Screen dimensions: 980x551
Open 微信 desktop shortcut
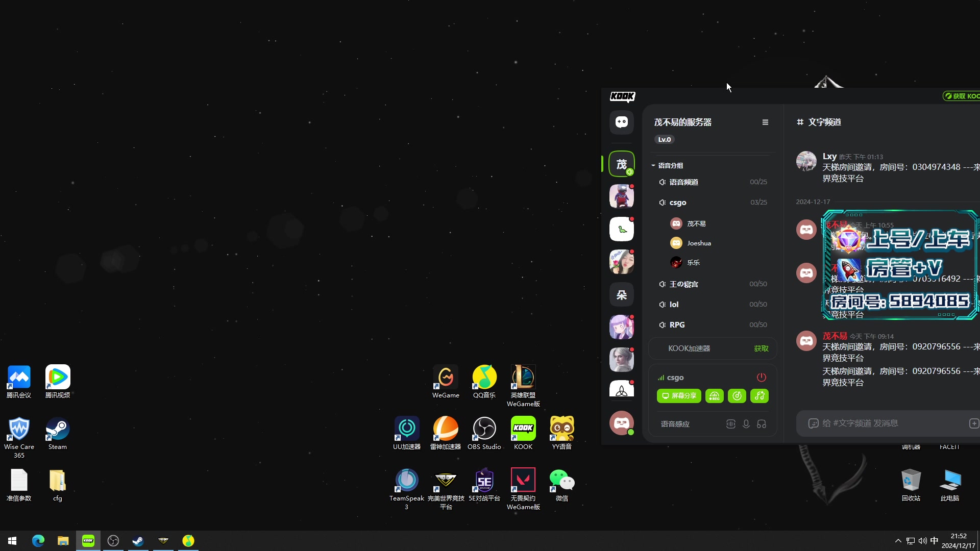pyautogui.click(x=562, y=486)
